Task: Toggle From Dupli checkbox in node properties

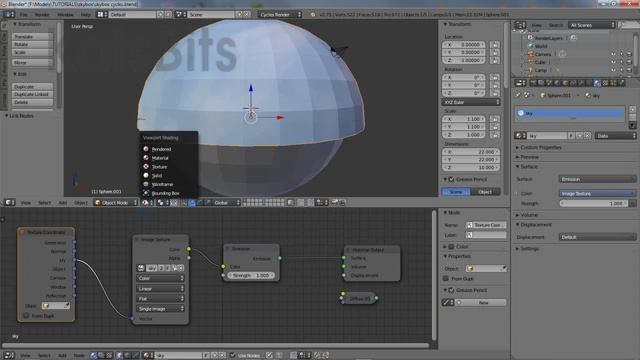Action: point(446,278)
